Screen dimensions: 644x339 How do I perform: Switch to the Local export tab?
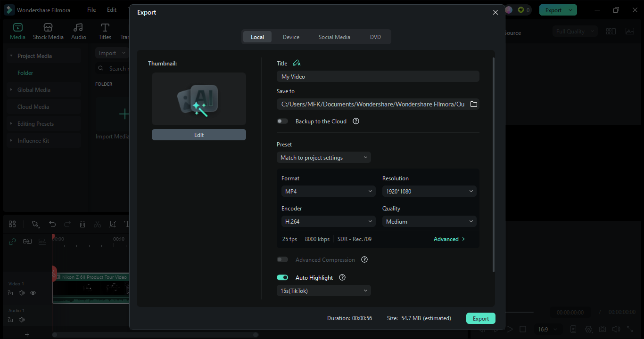click(257, 37)
